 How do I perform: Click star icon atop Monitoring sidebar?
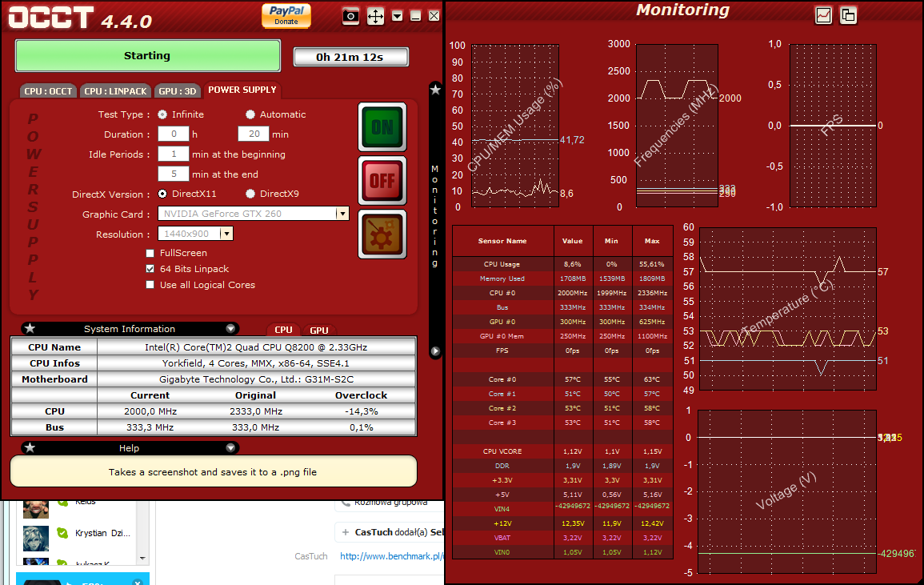click(x=435, y=90)
